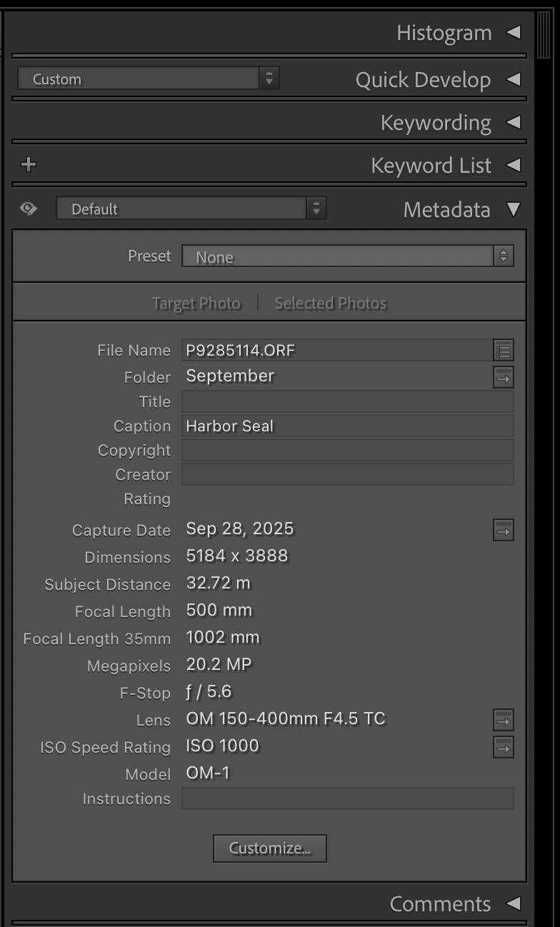
Task: Expand the Quick Develop panel
Action: [x=513, y=79]
